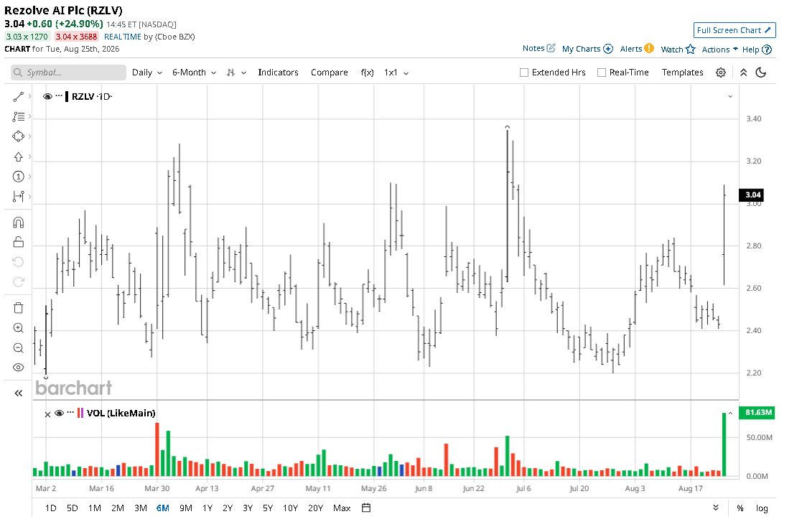Screen dimensions: 802x532
Task: Toggle percent scale button
Action: point(740,508)
